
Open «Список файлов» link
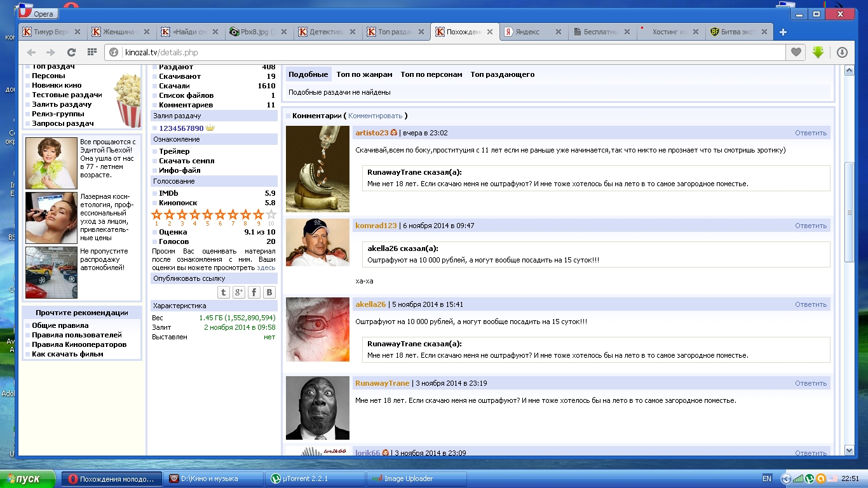pos(186,95)
